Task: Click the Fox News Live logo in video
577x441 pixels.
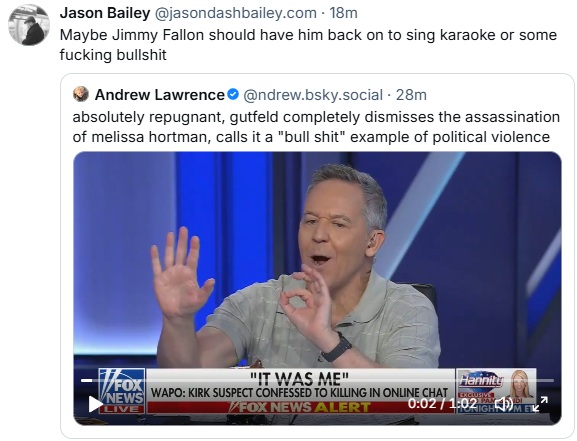Action: 122,391
